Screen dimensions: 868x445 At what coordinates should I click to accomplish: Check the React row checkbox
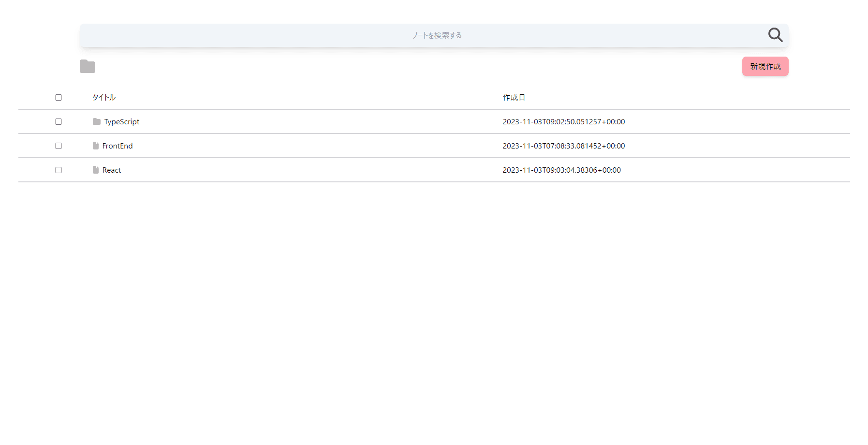pyautogui.click(x=59, y=170)
